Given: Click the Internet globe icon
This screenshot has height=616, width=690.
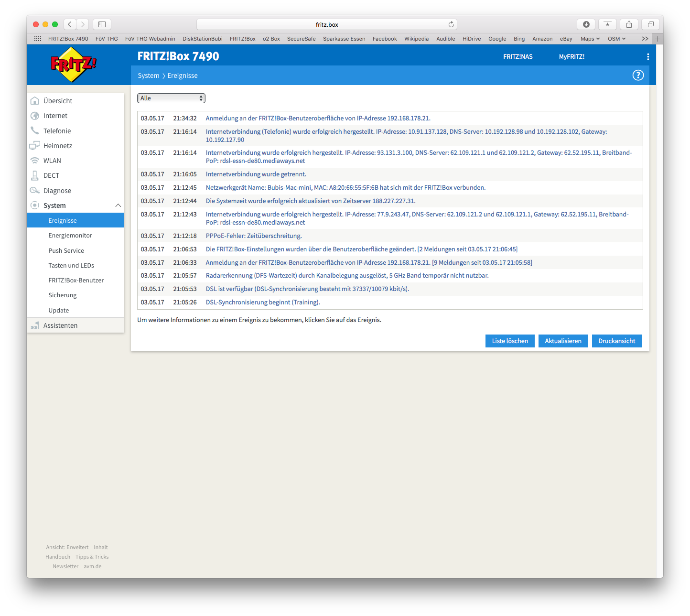Looking at the screenshot, I should (x=35, y=116).
